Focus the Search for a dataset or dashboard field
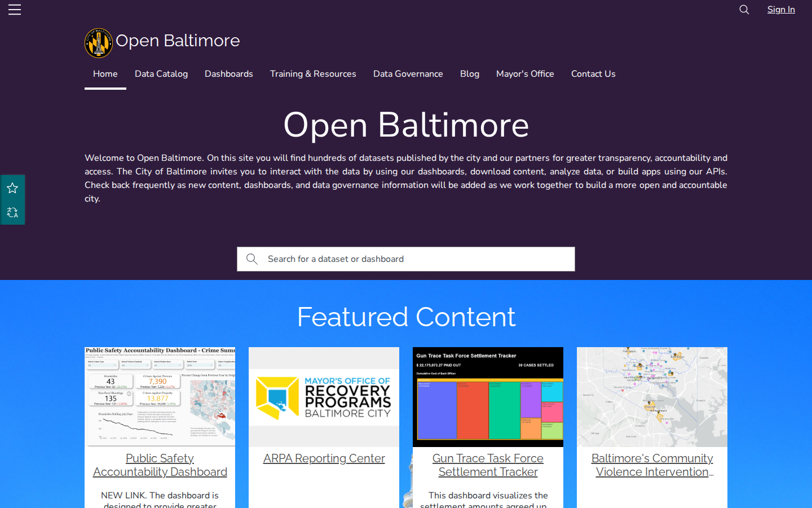This screenshot has width=812, height=508. [x=406, y=259]
